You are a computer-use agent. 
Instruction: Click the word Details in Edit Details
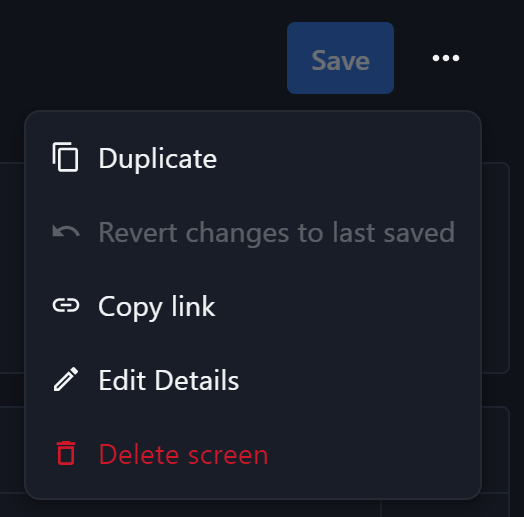[x=196, y=380]
